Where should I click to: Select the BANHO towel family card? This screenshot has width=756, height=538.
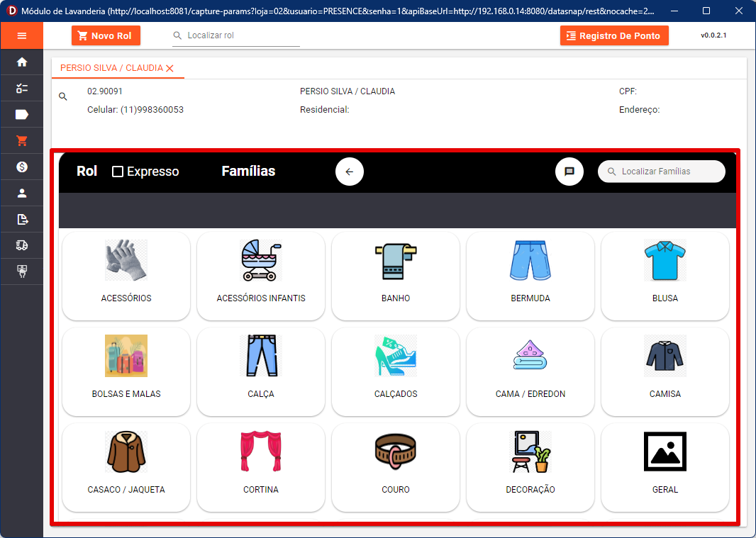click(x=396, y=276)
